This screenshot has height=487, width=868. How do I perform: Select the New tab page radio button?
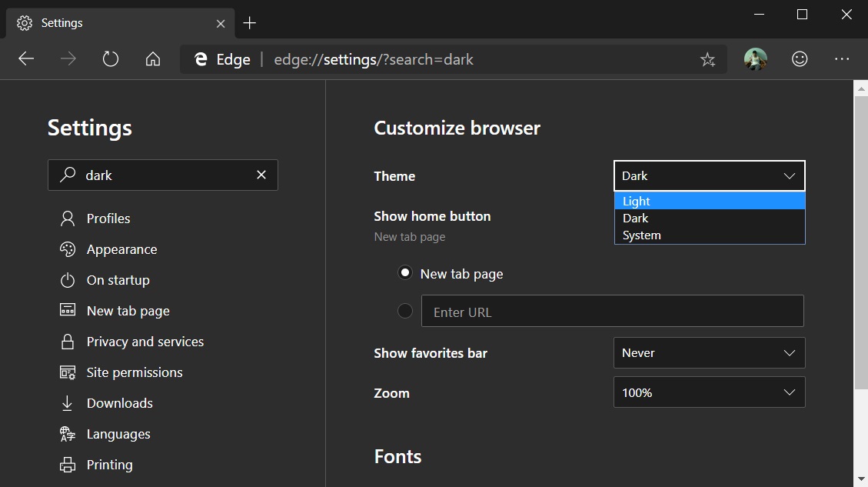click(405, 272)
